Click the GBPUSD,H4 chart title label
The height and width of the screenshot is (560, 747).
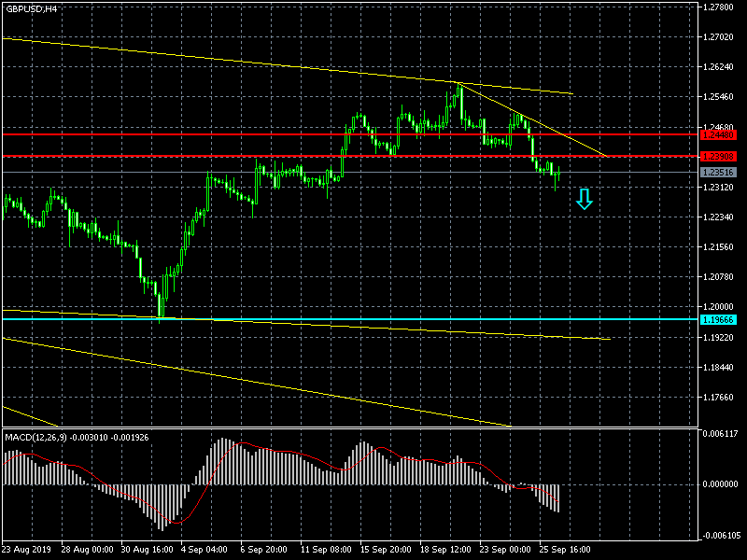pos(31,9)
